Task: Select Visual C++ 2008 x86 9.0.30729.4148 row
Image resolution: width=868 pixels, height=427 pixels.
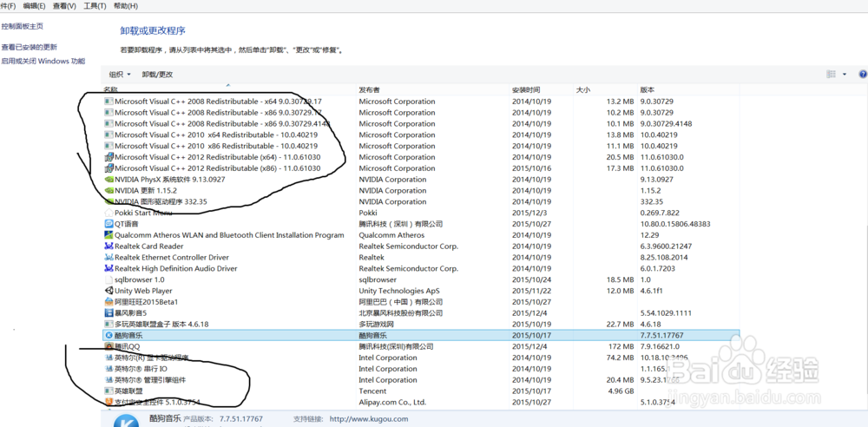Action: pos(421,123)
